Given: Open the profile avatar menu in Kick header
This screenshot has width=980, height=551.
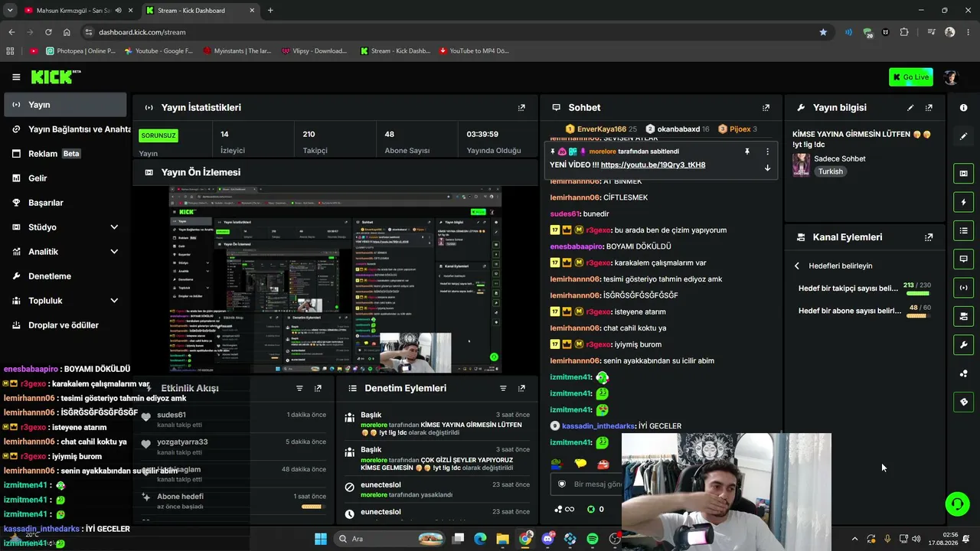Looking at the screenshot, I should 951,77.
